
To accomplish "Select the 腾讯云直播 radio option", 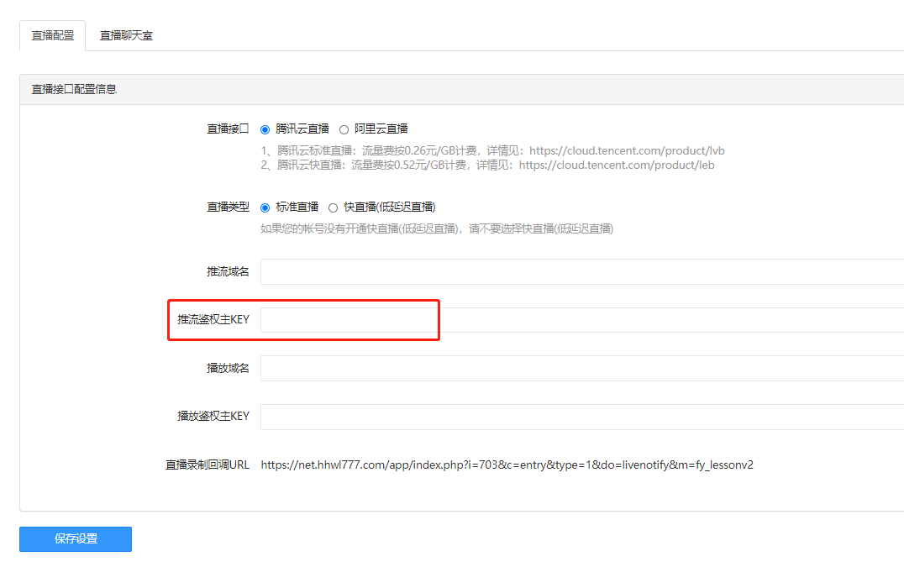I will (265, 129).
